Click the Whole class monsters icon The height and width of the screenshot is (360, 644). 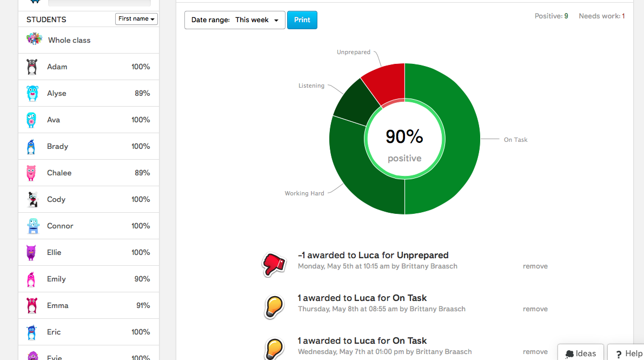coord(34,39)
